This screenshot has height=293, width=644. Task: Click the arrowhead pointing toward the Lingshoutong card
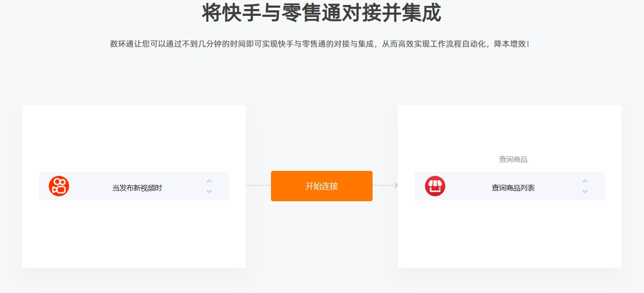coord(396,185)
